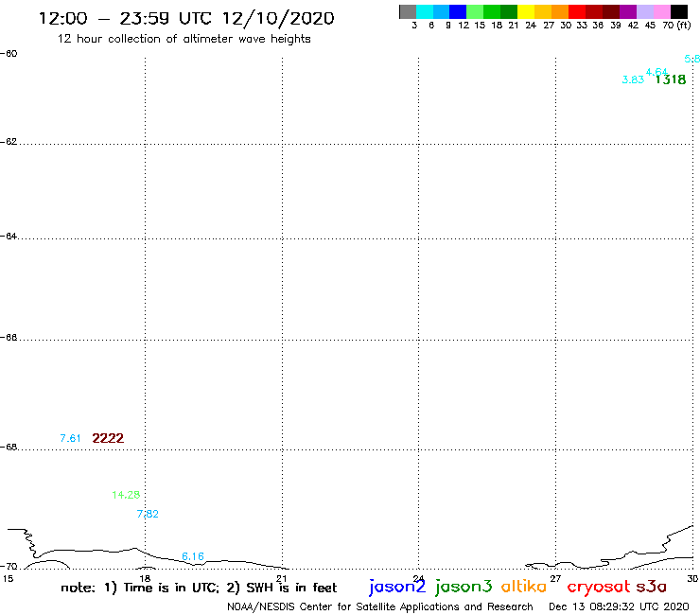Click the note about Time in UTC and SWH in feet
This screenshot has height=615, width=700.
pos(199,588)
